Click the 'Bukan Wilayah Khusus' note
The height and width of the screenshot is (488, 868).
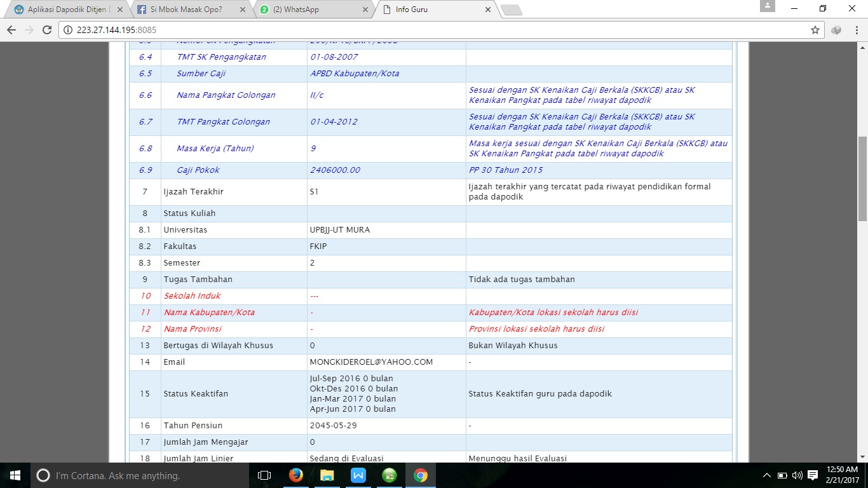pos(513,346)
